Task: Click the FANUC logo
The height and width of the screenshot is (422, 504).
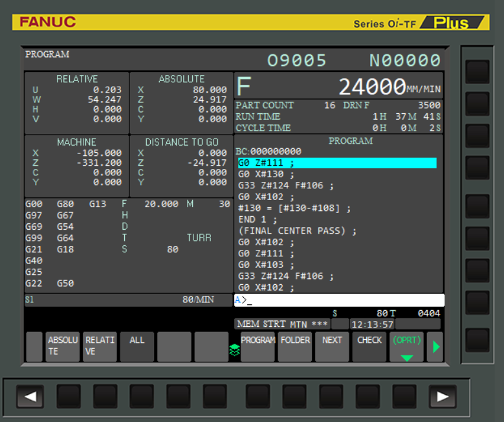Action: tap(48, 22)
